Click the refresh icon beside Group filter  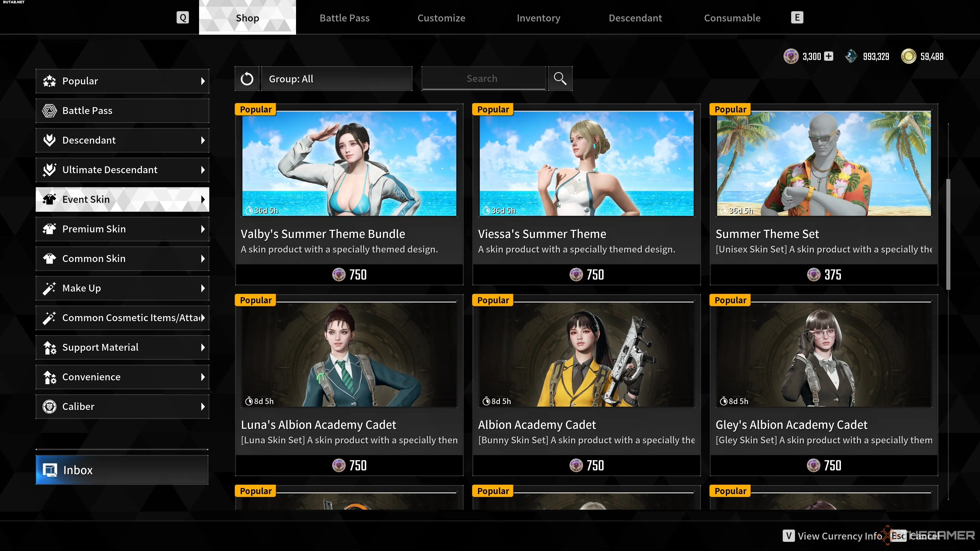pyautogui.click(x=247, y=79)
